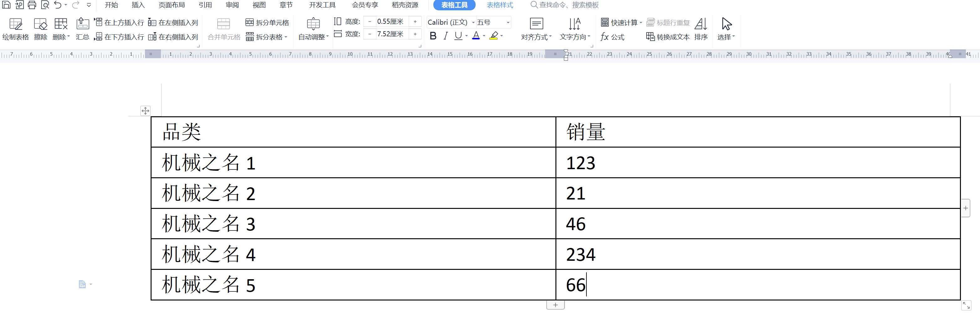Image resolution: width=980 pixels, height=328 pixels.
Task: Apply the font color A button
Action: click(x=476, y=36)
